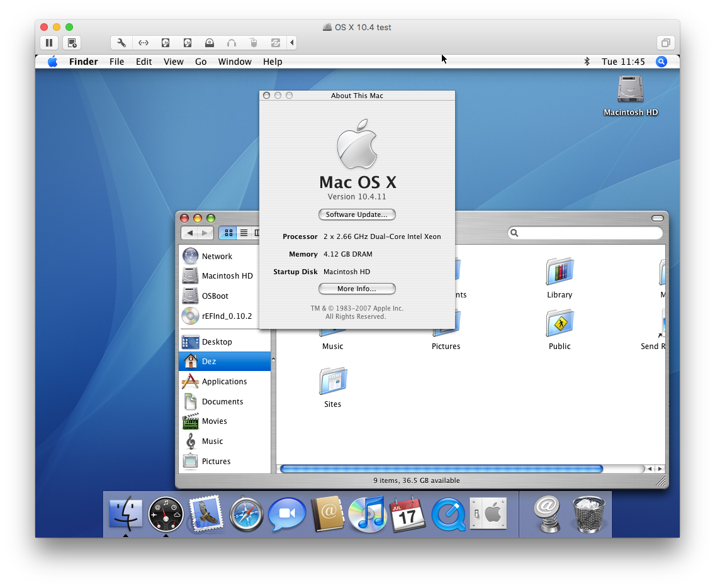Click the More Info button
Screen dimensions: 715x588
357,289
